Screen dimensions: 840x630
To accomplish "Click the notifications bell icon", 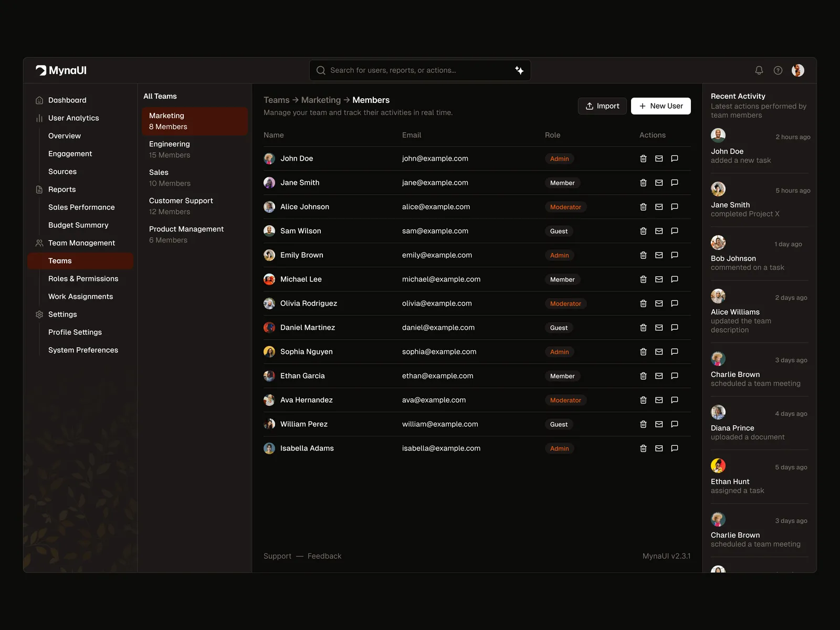I will click(759, 70).
